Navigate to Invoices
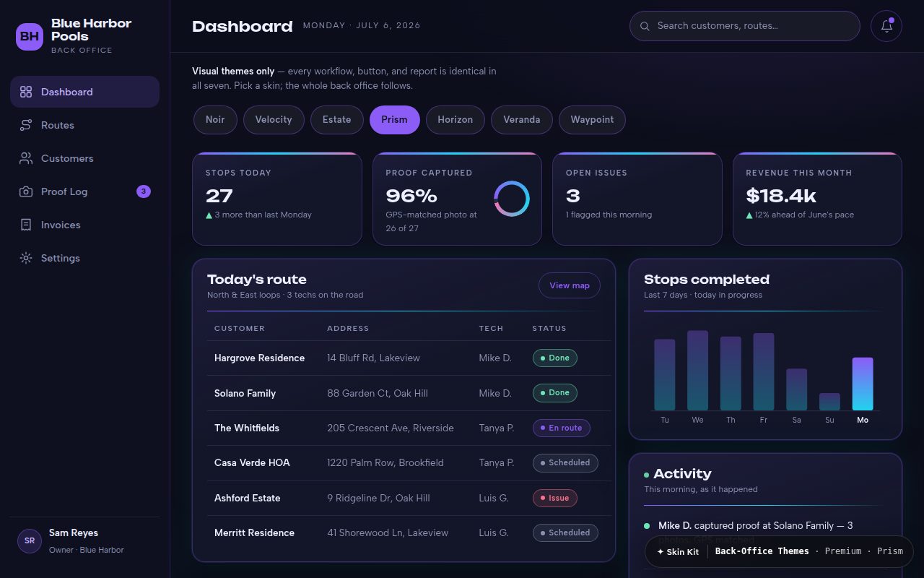The image size is (924, 578). tap(84, 225)
